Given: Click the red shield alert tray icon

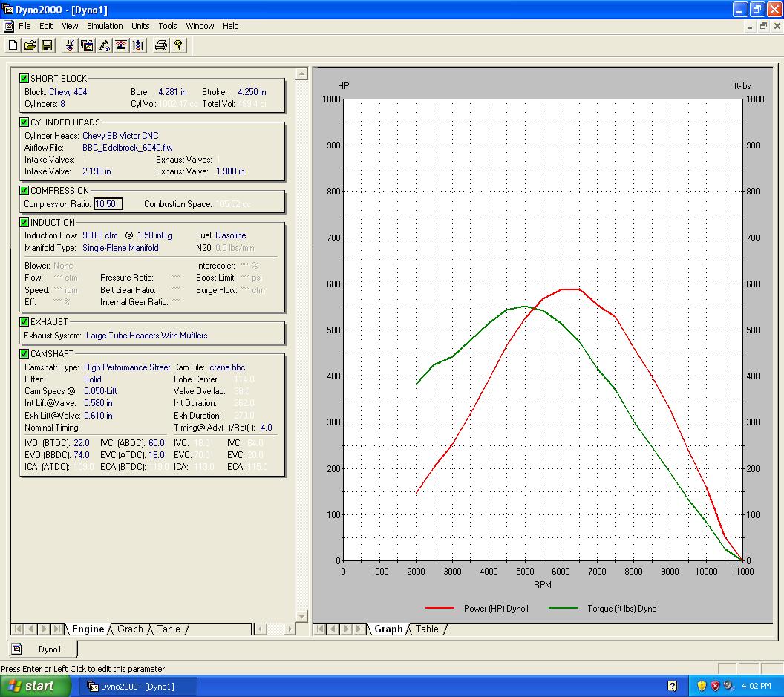Looking at the screenshot, I should tap(715, 686).
